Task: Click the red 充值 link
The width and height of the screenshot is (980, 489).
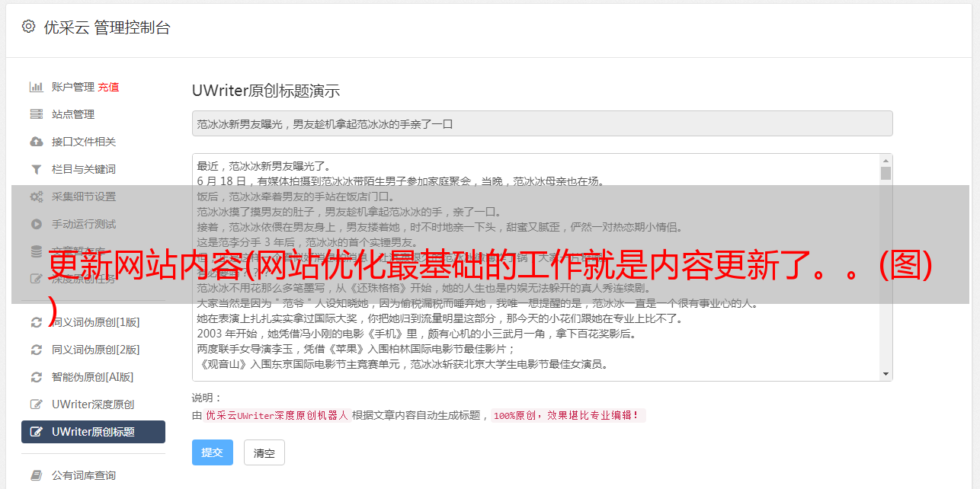Action: click(x=108, y=87)
